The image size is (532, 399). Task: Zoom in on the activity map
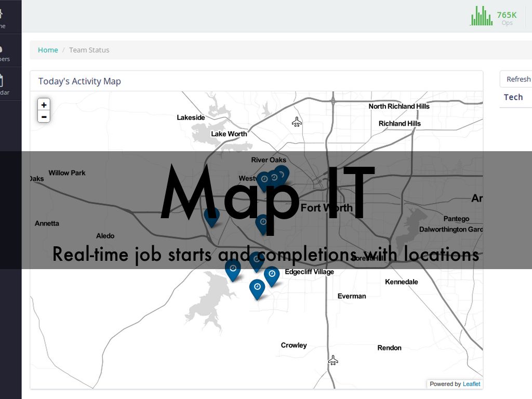point(44,105)
